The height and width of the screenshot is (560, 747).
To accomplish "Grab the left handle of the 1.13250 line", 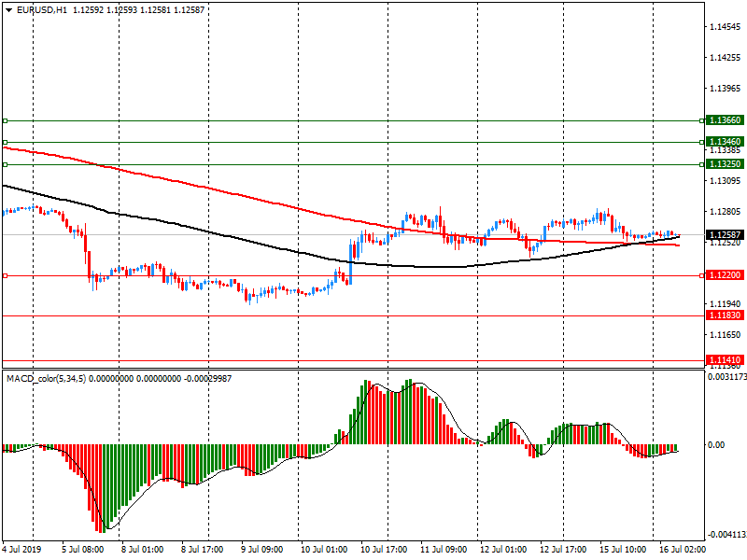I will click(6, 165).
